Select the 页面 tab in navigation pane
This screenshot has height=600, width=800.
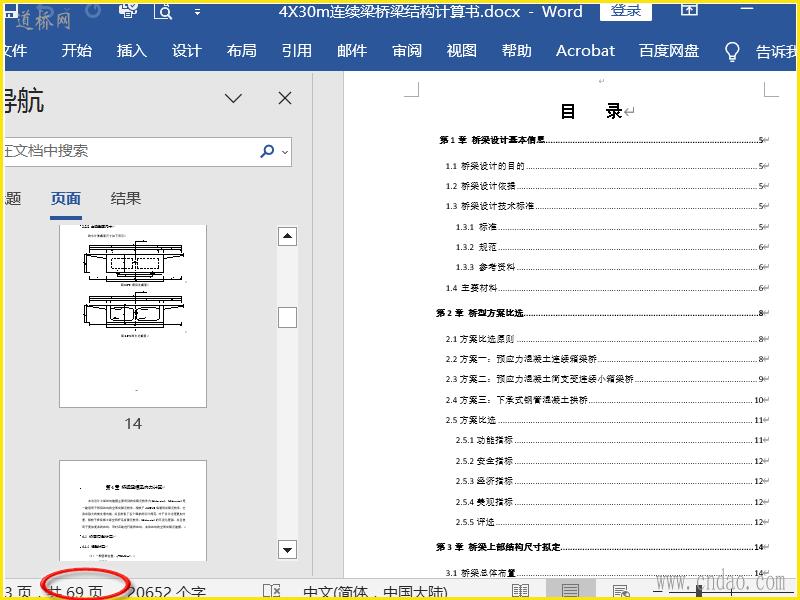point(66,198)
